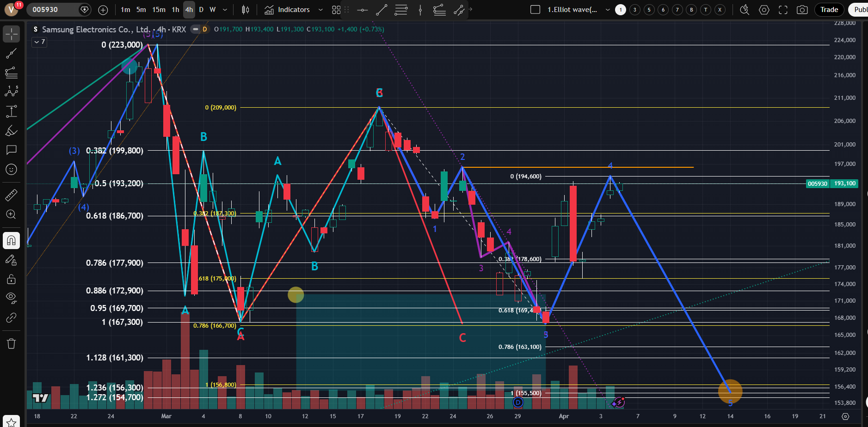
Task: Open the Elliot wave layout dropdown
Action: [x=607, y=10]
